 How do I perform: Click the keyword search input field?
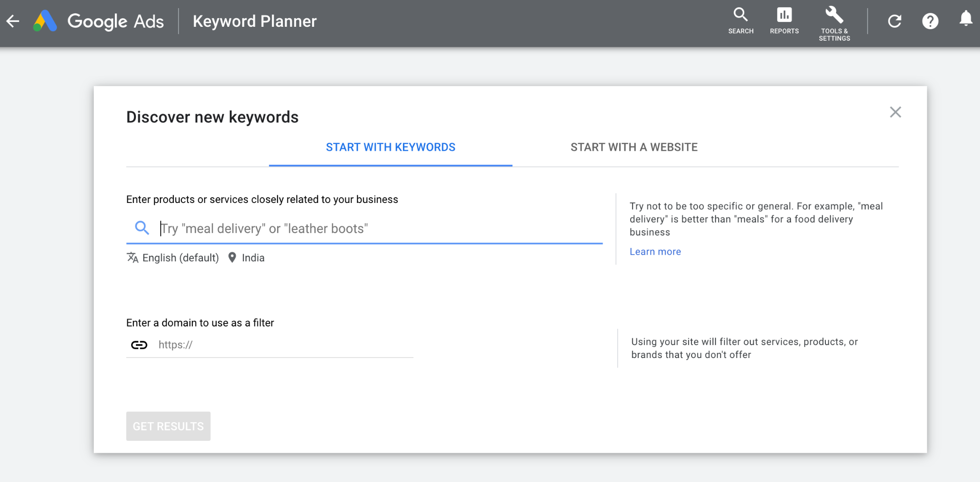378,229
